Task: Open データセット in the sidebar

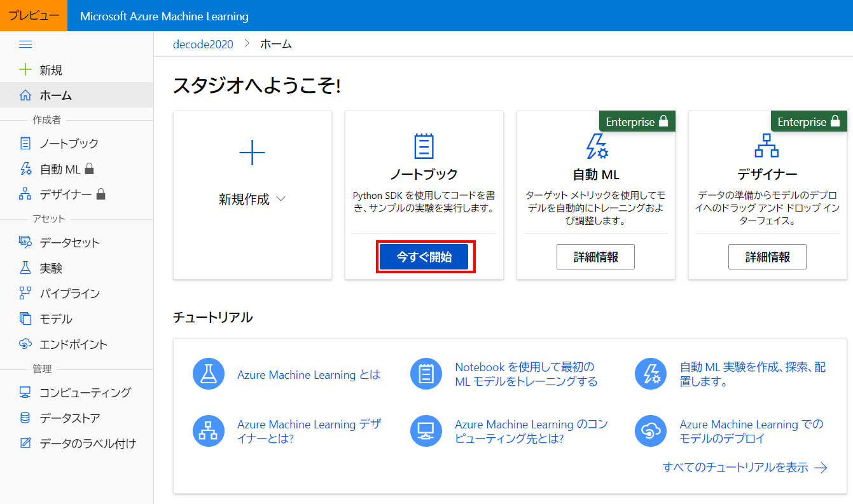Action: (x=76, y=242)
